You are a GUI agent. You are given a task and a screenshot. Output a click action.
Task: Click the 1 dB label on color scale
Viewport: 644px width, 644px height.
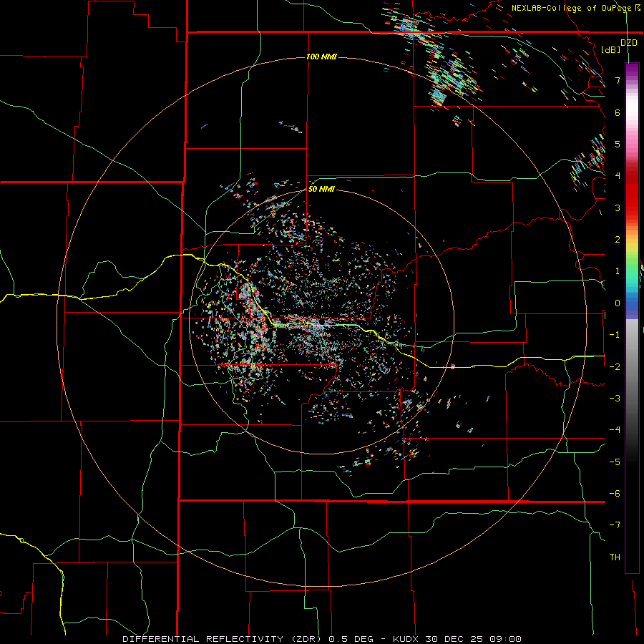[618, 271]
